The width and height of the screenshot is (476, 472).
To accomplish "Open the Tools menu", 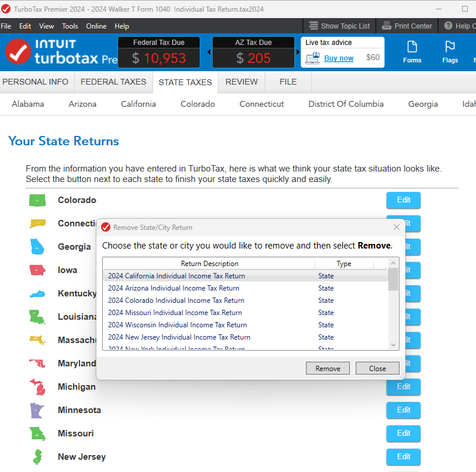I will pyautogui.click(x=70, y=26).
